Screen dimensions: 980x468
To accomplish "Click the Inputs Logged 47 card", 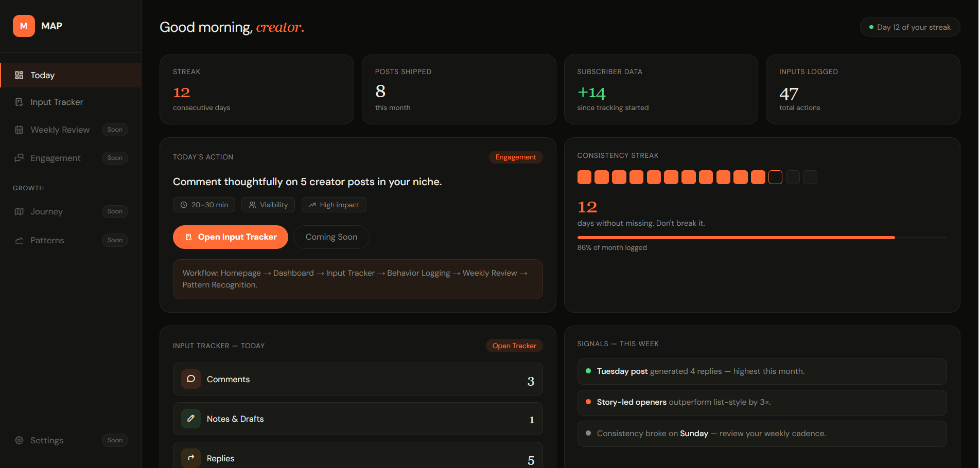I will [x=863, y=89].
